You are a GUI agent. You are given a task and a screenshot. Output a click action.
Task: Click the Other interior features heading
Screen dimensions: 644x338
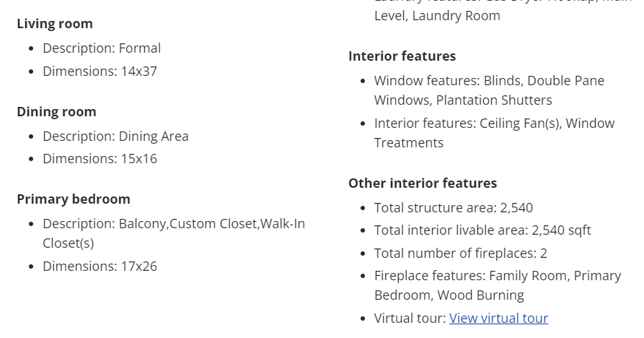(x=423, y=183)
